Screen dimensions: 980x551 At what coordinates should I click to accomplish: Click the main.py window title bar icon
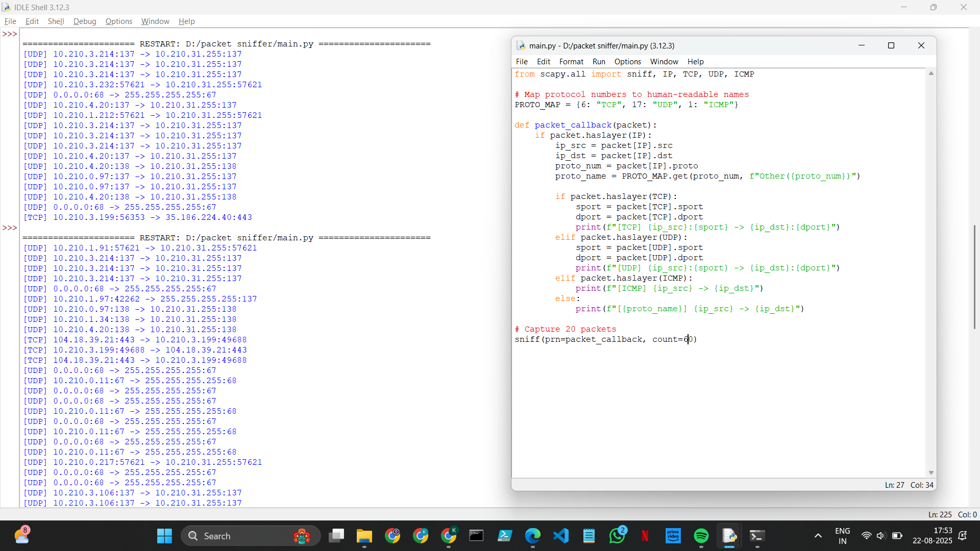(x=521, y=45)
